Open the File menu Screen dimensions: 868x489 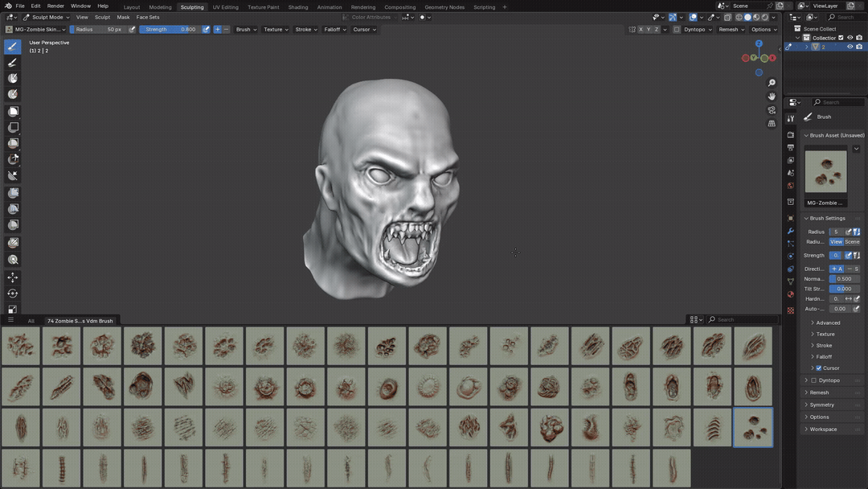[x=20, y=6]
